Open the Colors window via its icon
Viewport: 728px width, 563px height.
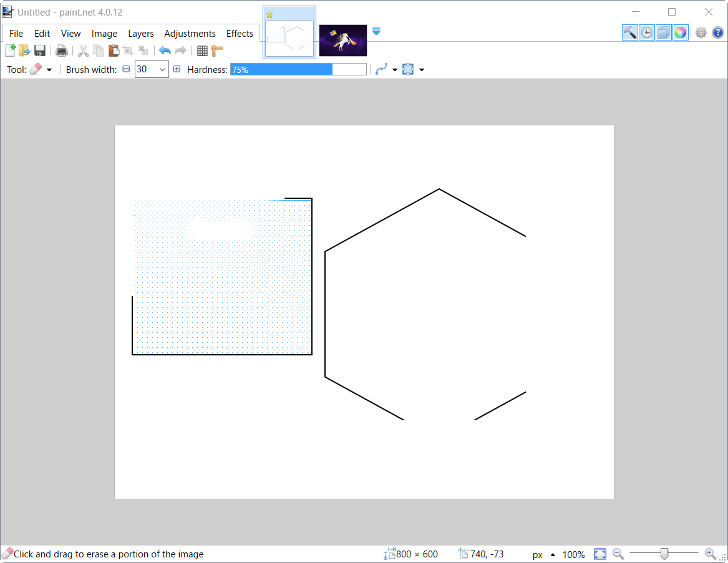coord(681,32)
